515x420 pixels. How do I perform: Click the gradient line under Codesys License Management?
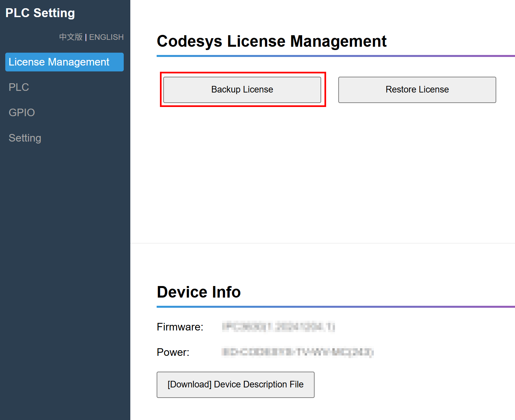(x=336, y=56)
